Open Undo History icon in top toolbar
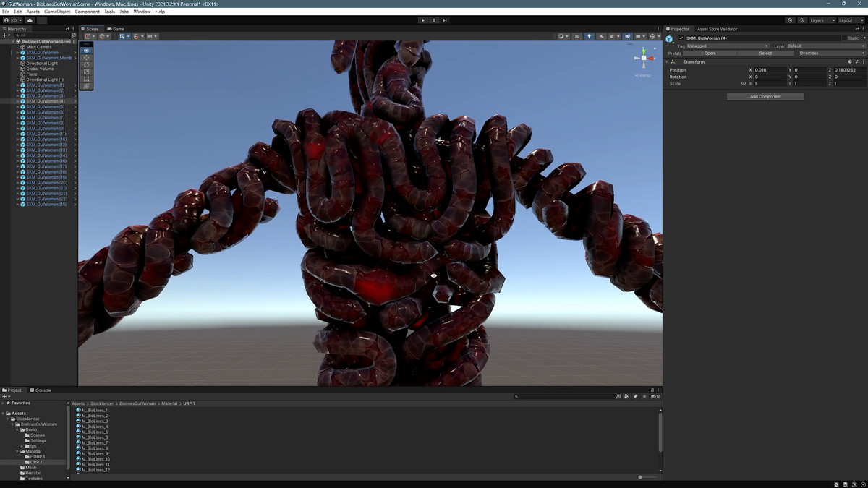 pos(790,20)
